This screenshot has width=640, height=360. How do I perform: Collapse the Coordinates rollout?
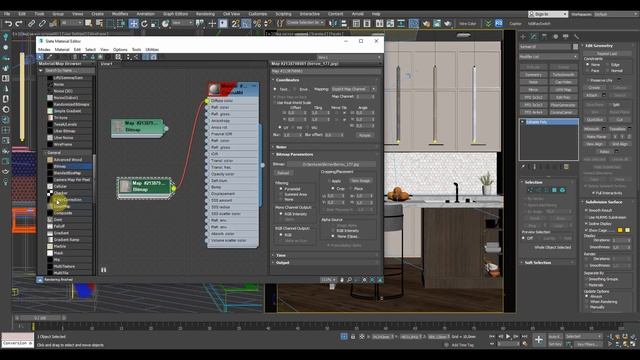click(325, 80)
